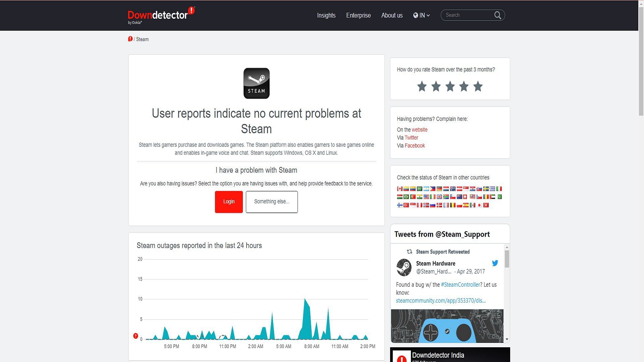This screenshot has width=644, height=362.
Task: Expand the country selector dropdown
Action: (x=421, y=15)
